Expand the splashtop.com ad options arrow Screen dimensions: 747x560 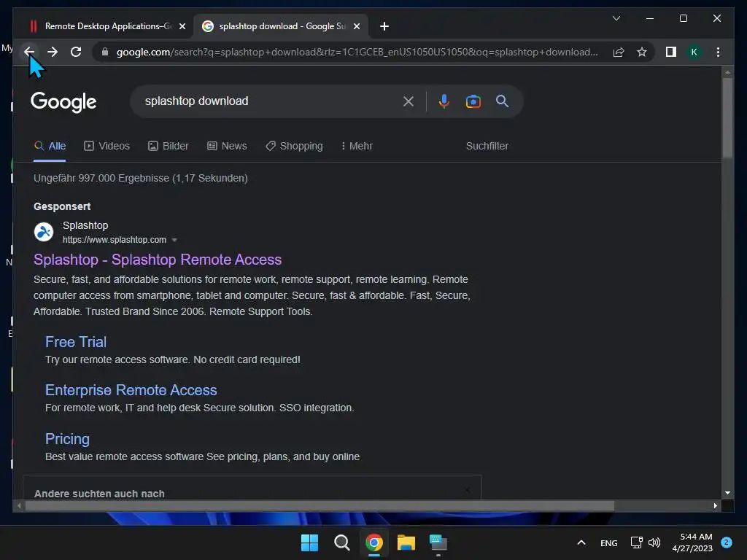pos(174,240)
